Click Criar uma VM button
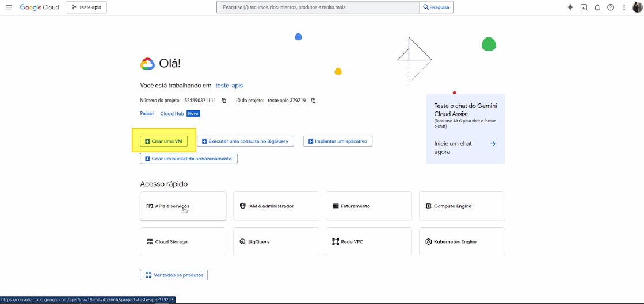Viewport: 644px width, 304px height. point(163,141)
